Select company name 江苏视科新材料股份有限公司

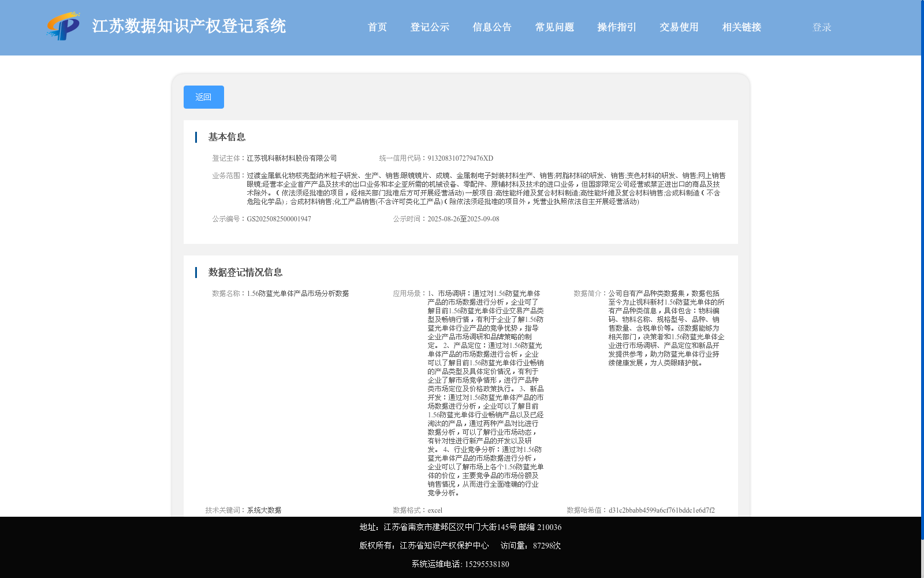coord(292,158)
